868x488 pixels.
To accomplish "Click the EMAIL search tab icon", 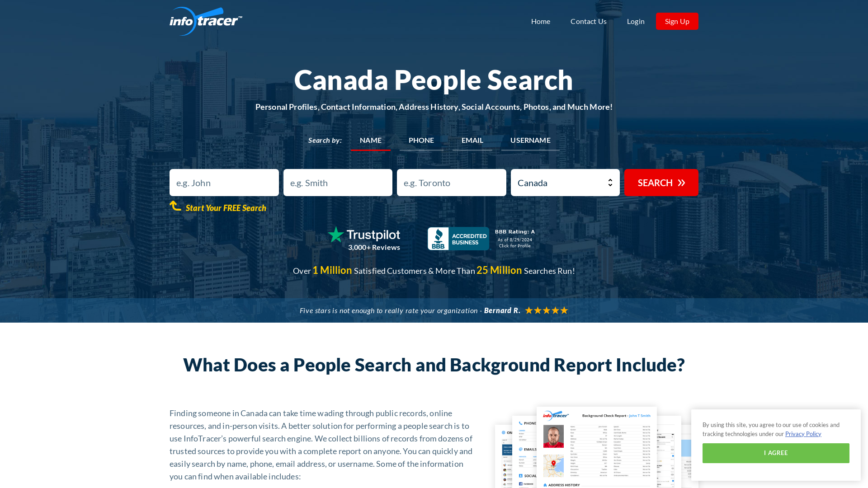I will (x=472, y=140).
